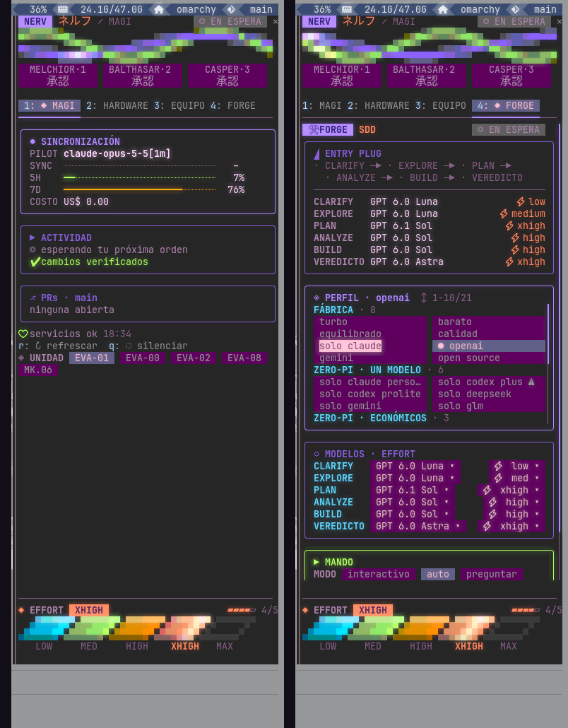Switch to the 1: MAGI tab in right pane
The height and width of the screenshot is (728, 568).
tap(321, 106)
